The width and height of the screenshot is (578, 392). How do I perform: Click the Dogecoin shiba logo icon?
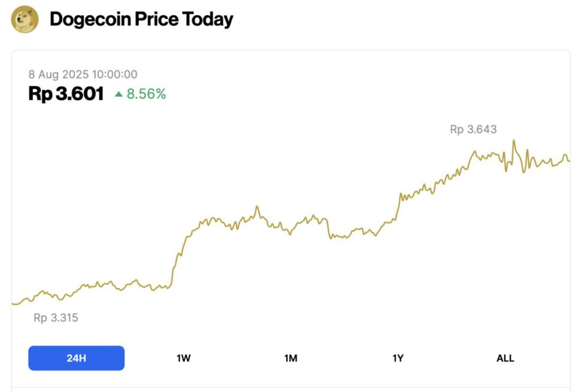[x=24, y=20]
